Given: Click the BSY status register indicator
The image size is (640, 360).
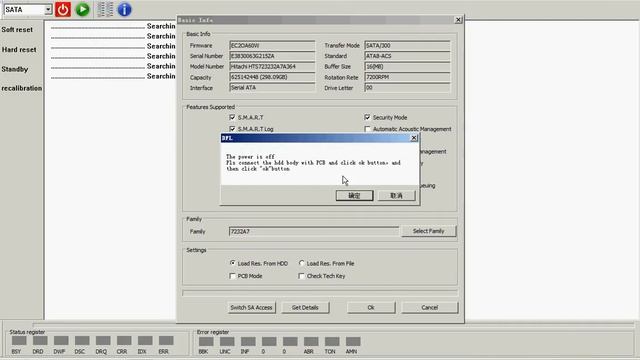Looking at the screenshot, I should click(19, 340).
